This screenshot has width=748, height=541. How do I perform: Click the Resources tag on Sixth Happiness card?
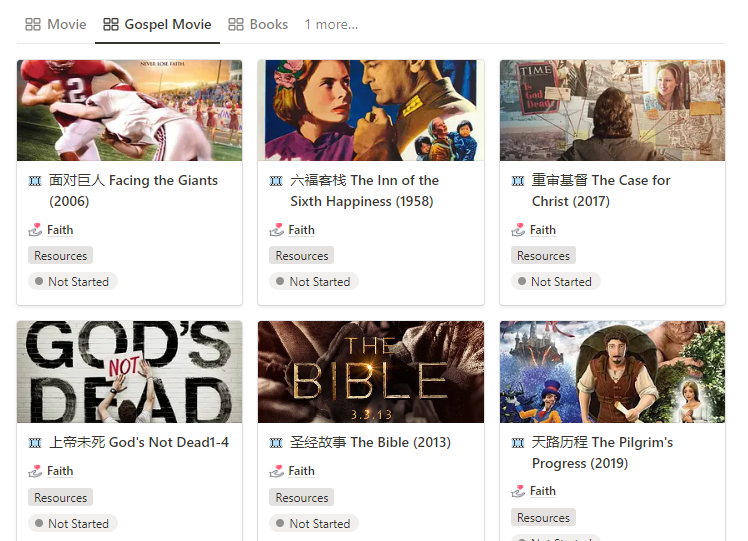point(302,256)
